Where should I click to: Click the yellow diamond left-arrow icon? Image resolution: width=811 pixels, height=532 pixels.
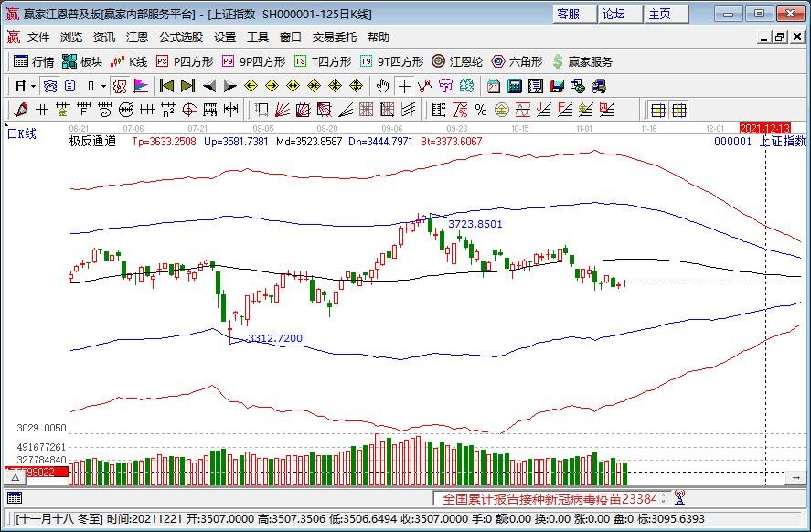click(x=251, y=86)
